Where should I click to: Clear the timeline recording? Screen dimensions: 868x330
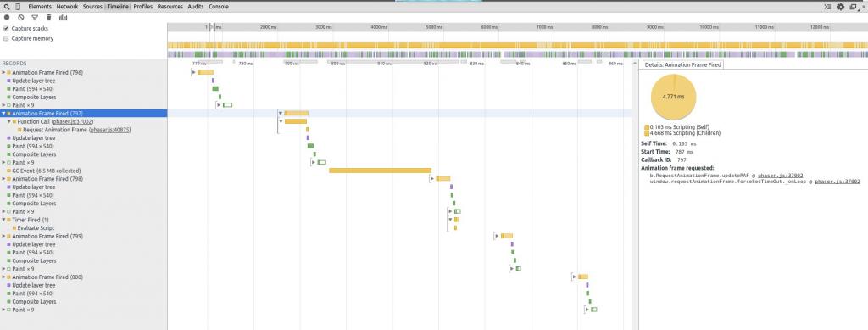pos(20,18)
